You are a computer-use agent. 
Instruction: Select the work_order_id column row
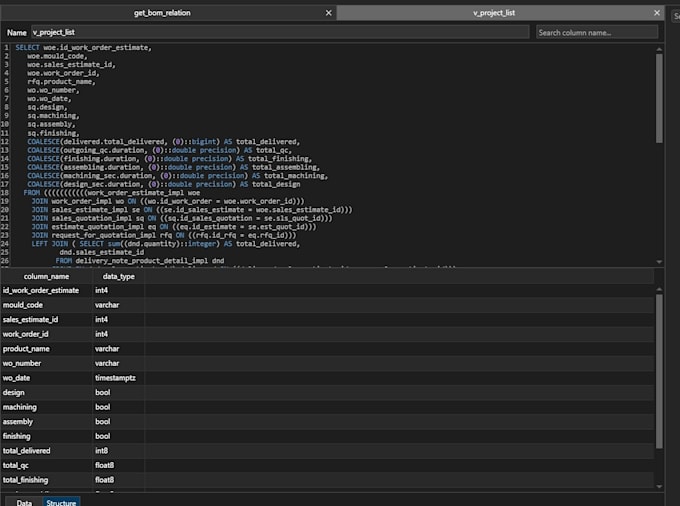pyautogui.click(x=327, y=334)
